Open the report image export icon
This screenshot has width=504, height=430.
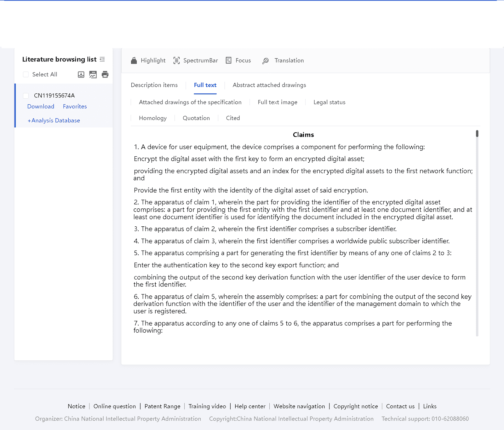coord(93,74)
